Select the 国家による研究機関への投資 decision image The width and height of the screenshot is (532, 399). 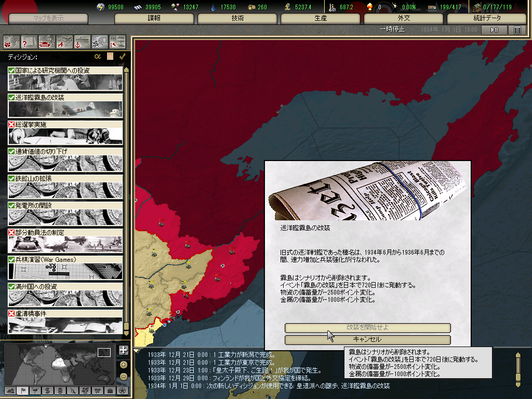[65, 82]
